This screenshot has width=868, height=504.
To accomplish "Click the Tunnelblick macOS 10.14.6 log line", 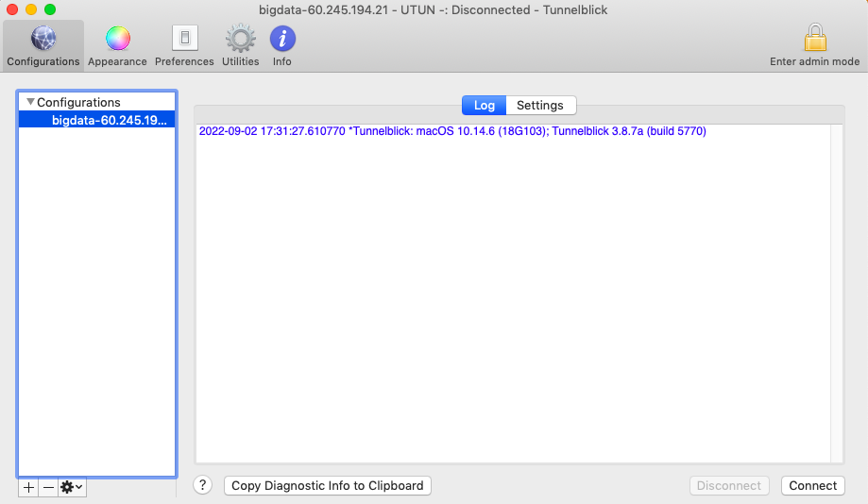I will [452, 131].
